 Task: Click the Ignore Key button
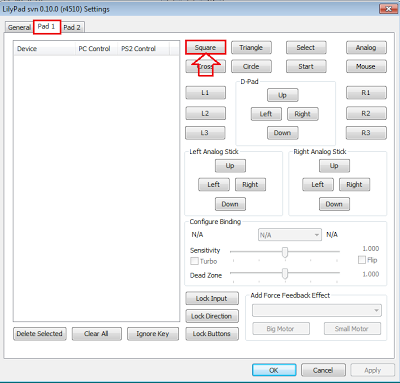153,334
